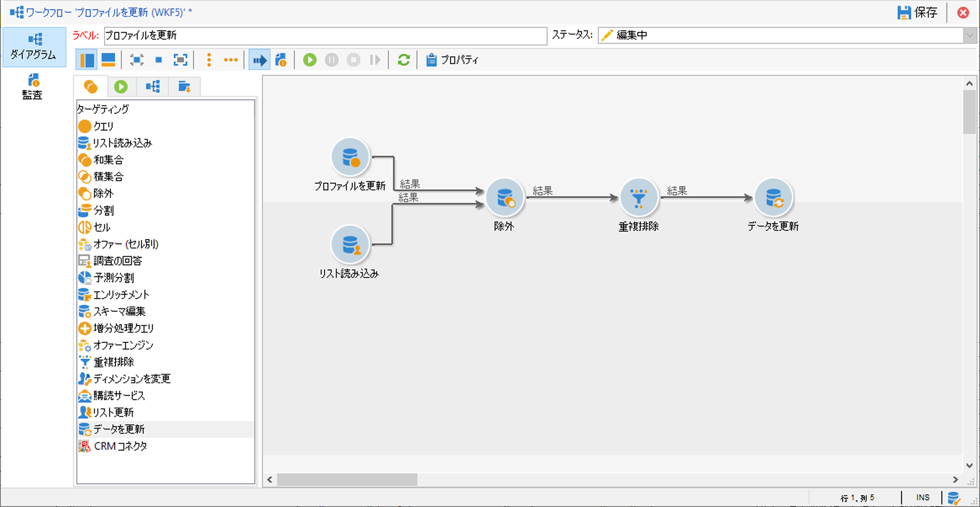Select the zoom-to-fit diagram icon

coord(180,60)
